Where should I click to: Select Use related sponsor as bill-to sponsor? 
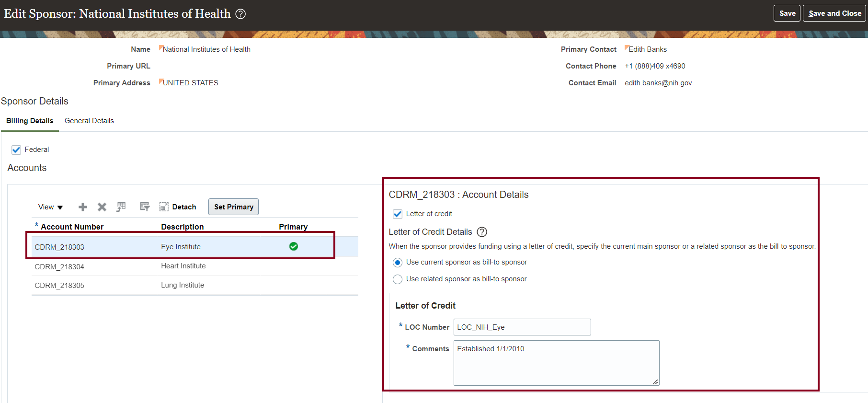coord(398,279)
